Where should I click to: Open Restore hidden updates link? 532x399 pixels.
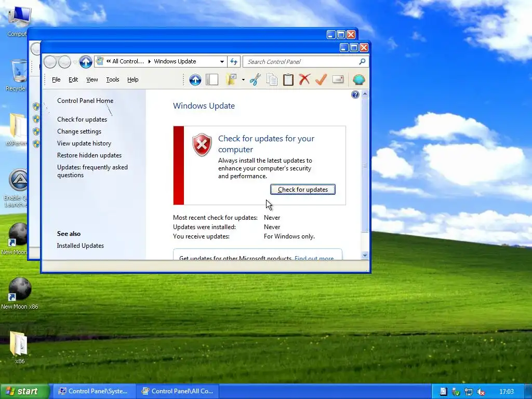click(89, 155)
